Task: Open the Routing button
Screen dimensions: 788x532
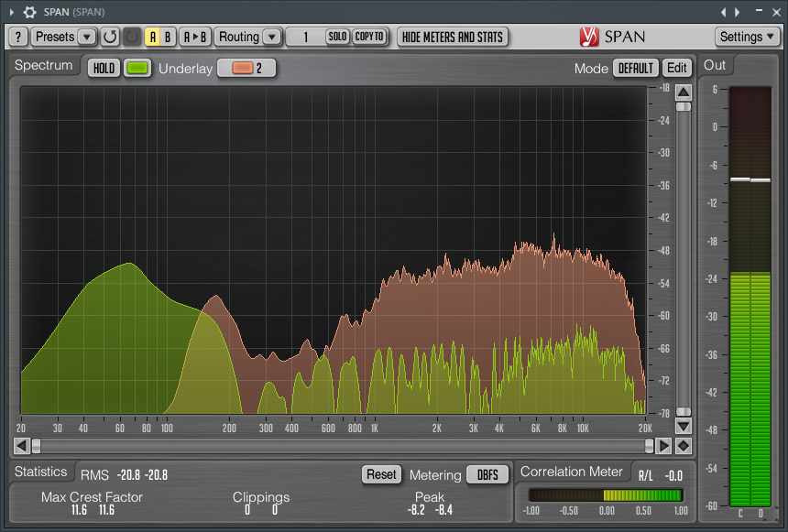Action: (239, 37)
